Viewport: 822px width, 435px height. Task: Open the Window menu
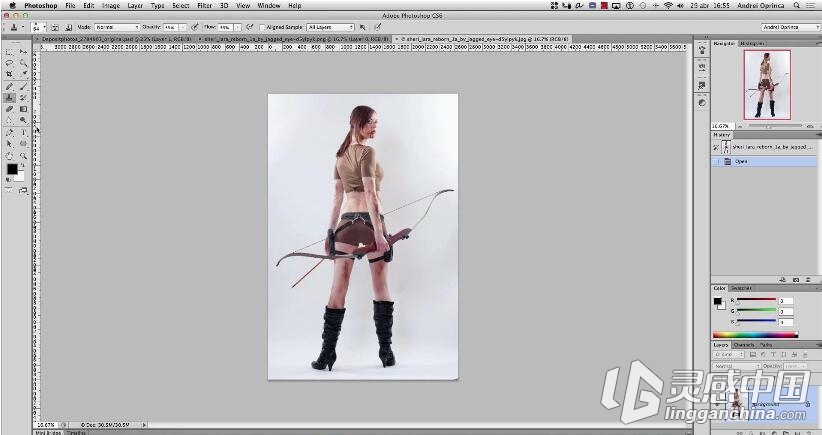pyautogui.click(x=269, y=5)
